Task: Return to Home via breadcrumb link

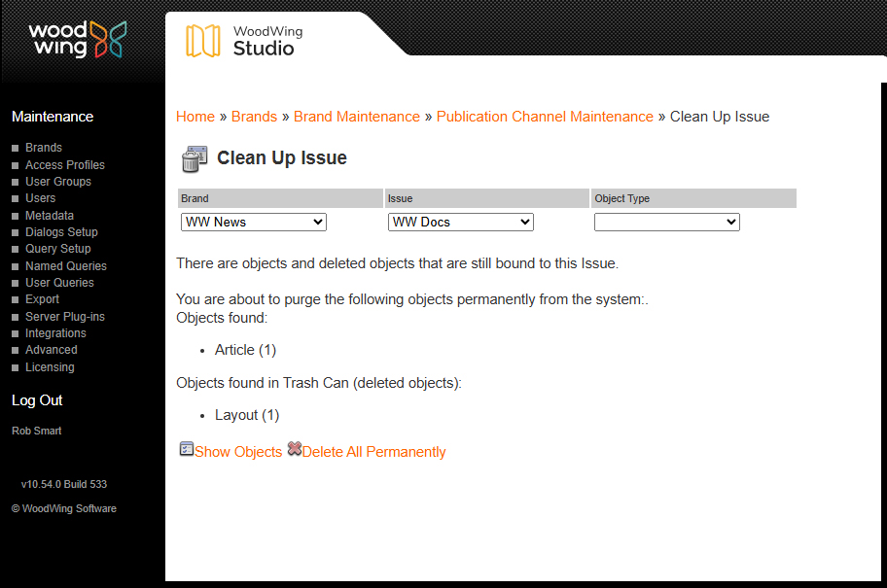Action: tap(195, 116)
